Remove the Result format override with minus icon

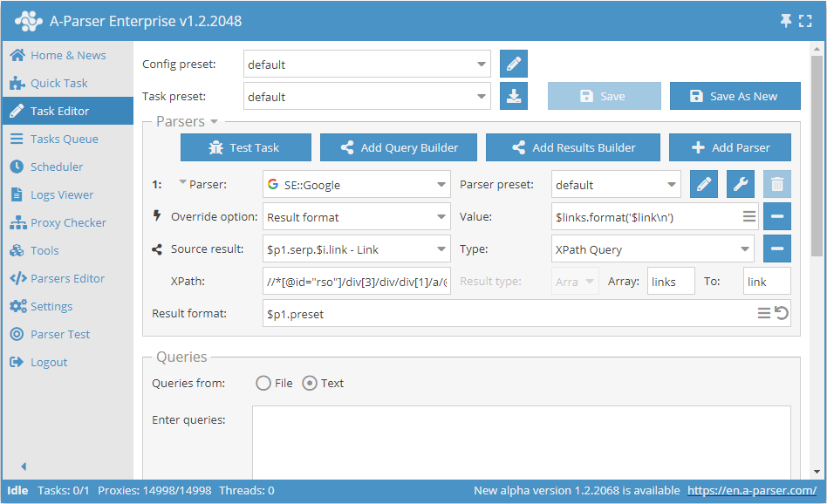776,215
